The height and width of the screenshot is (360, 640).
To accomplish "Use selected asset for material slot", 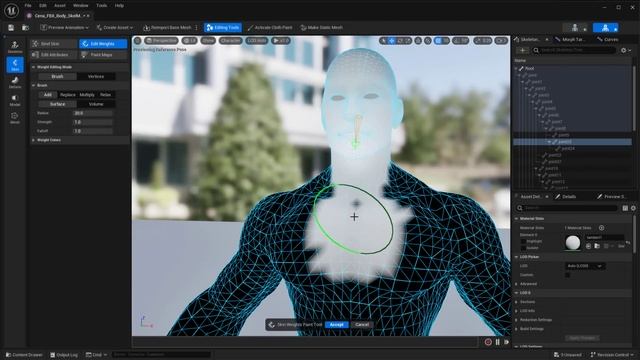I will coord(589,246).
